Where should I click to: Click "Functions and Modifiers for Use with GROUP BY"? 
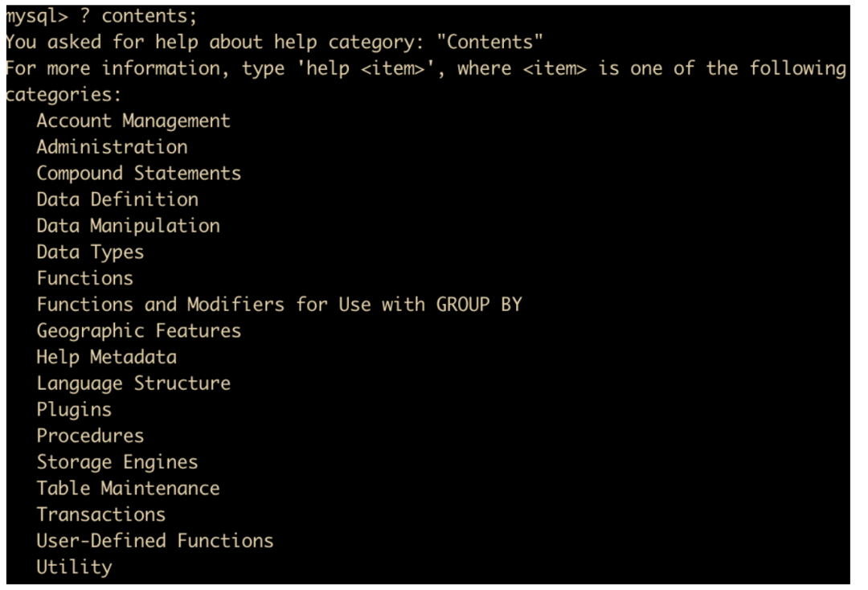coord(279,305)
